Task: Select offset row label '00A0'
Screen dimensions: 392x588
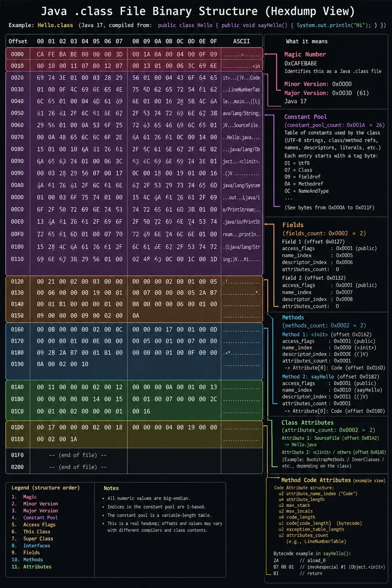Action: [17, 185]
